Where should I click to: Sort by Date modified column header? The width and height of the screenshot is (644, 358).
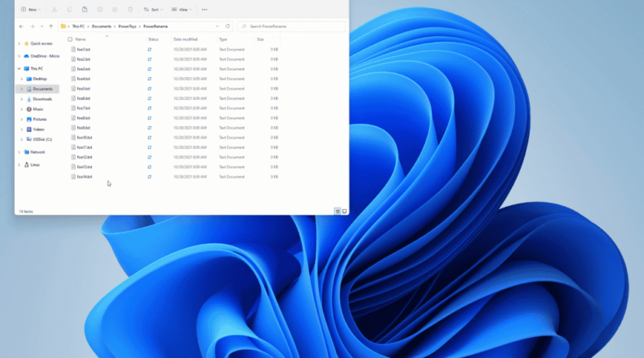(x=185, y=39)
